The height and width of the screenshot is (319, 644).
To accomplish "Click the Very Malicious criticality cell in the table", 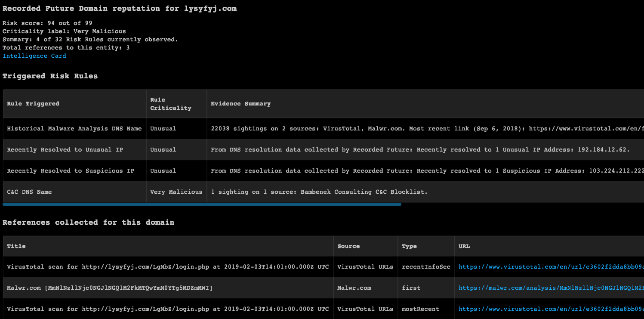I will coord(176,192).
